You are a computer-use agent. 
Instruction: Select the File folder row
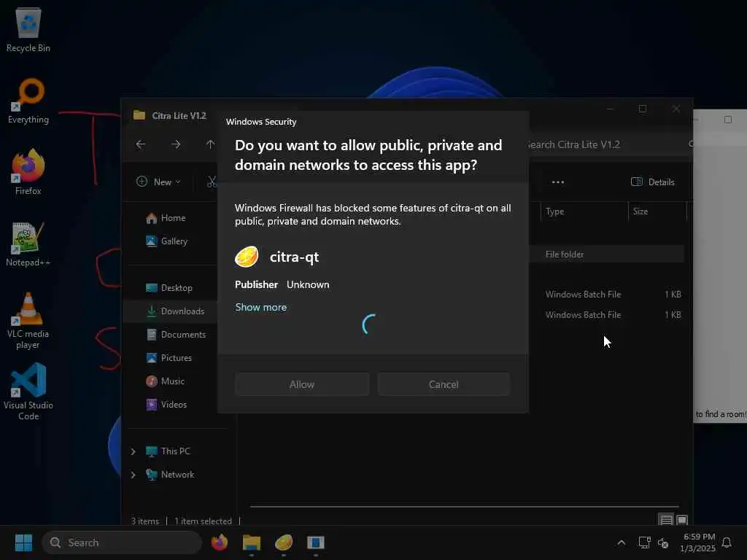coord(606,254)
